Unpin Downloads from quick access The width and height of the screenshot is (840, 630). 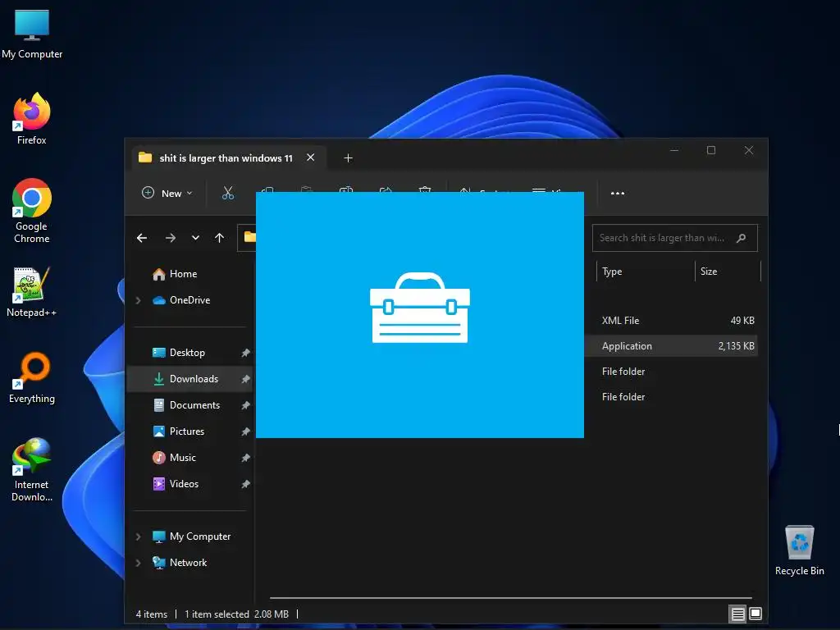click(245, 379)
